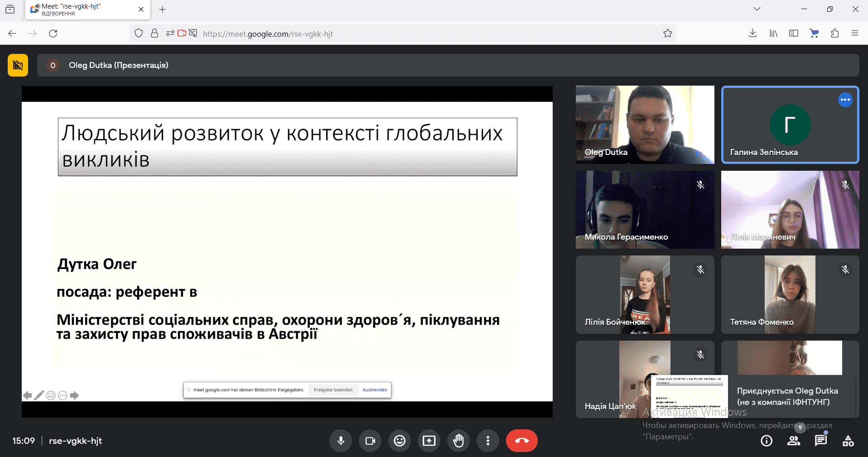Open the chat messages panel
The image size is (868, 457).
tap(821, 441)
